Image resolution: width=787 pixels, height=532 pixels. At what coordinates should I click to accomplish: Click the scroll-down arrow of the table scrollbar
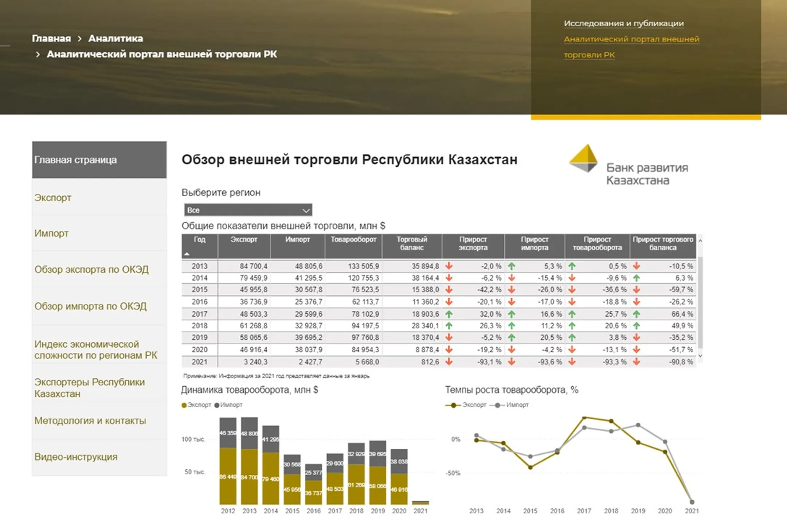pos(700,356)
